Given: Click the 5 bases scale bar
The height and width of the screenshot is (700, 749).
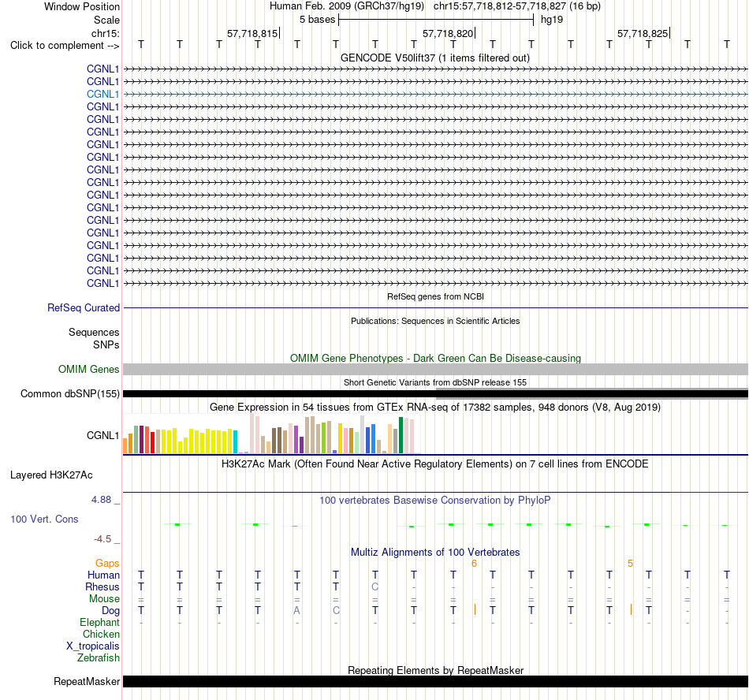Looking at the screenshot, I should (436, 20).
